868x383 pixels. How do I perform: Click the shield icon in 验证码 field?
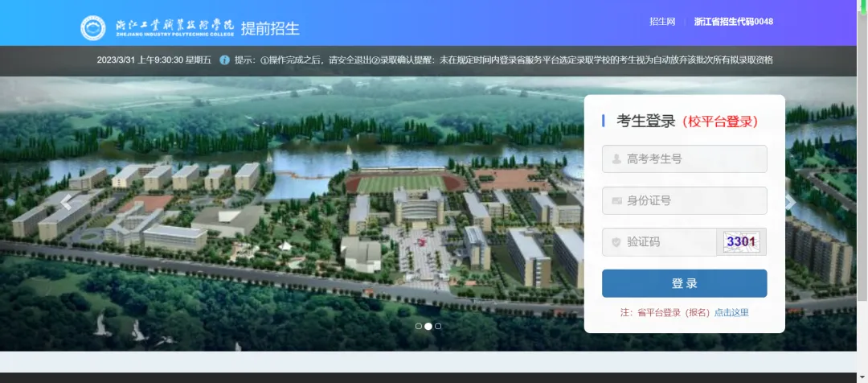click(x=616, y=242)
